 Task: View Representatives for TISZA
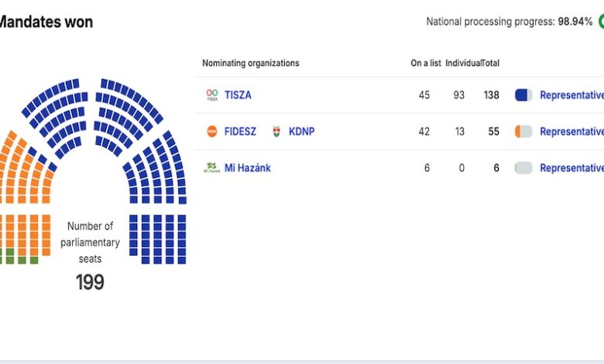pyautogui.click(x=571, y=95)
